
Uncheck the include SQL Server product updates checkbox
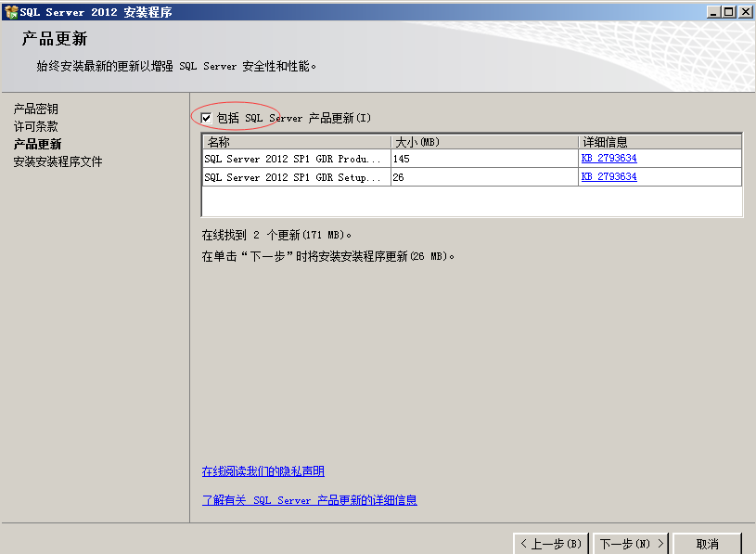click(x=206, y=118)
